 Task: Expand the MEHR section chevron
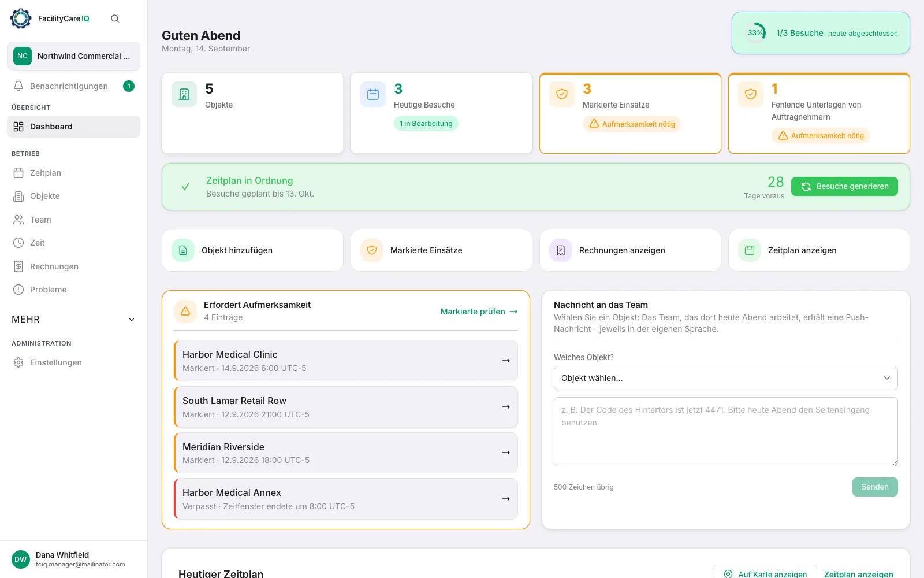point(132,320)
